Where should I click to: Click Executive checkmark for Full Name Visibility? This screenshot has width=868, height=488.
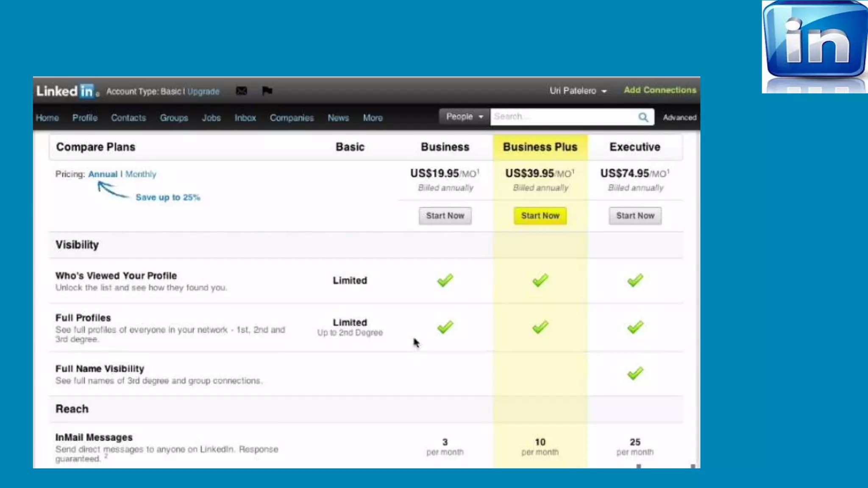pos(635,374)
